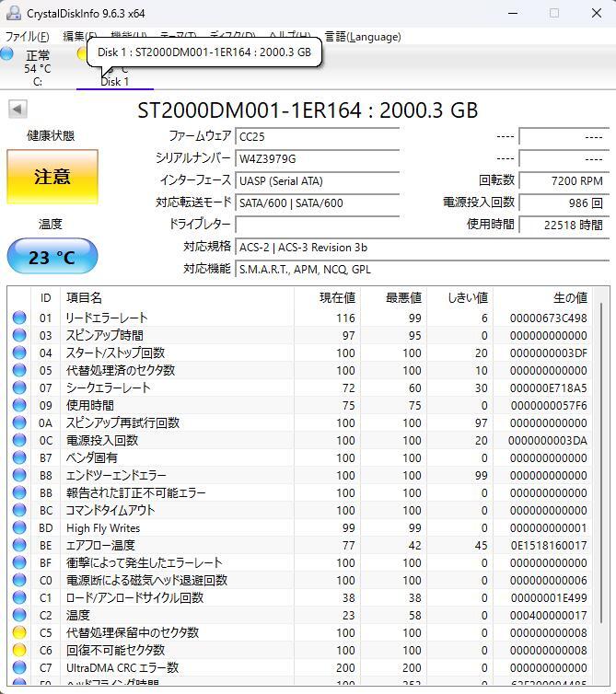Open the ファイル(F) menu
This screenshot has width=616, height=694.
click(x=28, y=37)
